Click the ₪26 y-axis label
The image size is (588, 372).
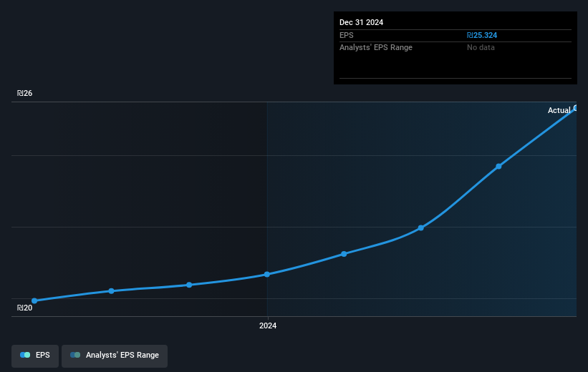click(25, 93)
